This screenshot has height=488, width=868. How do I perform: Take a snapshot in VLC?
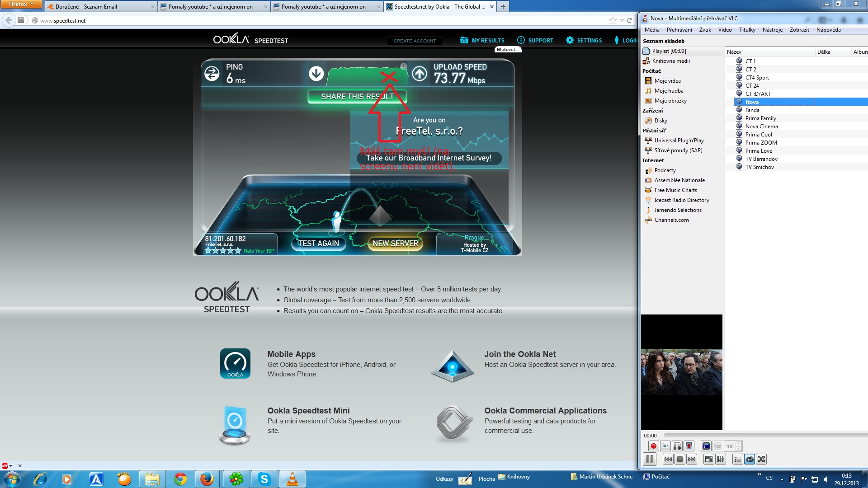tap(665, 446)
